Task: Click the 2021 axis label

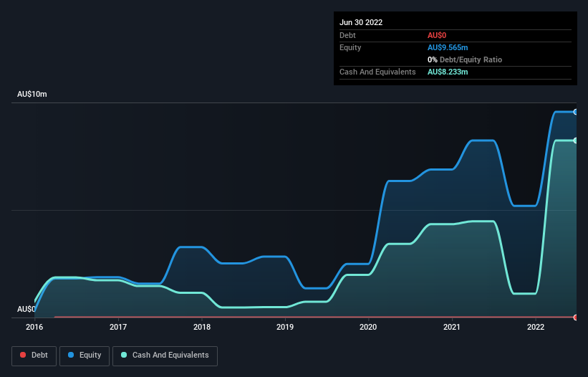Action: coord(452,327)
